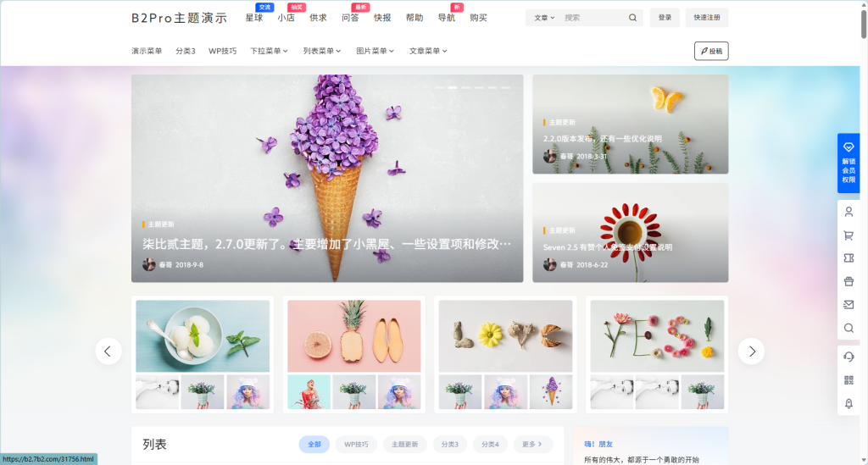Click the magnifier icon in top search box
The height and width of the screenshot is (465, 868).
coord(632,18)
